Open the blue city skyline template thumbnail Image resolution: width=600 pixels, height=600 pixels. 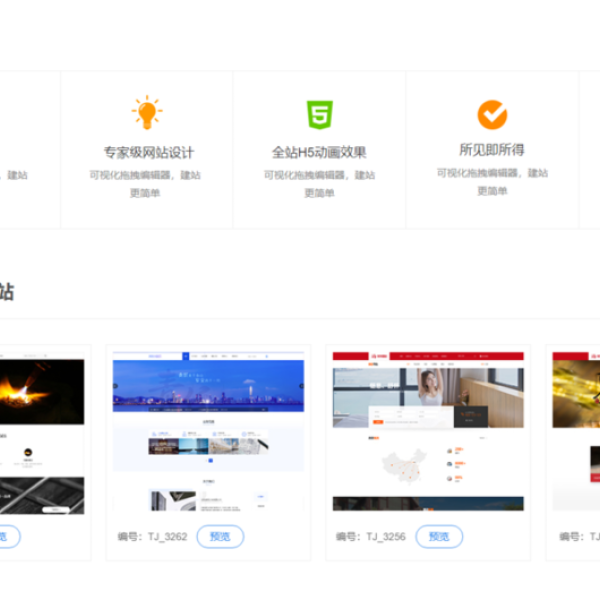tap(209, 431)
